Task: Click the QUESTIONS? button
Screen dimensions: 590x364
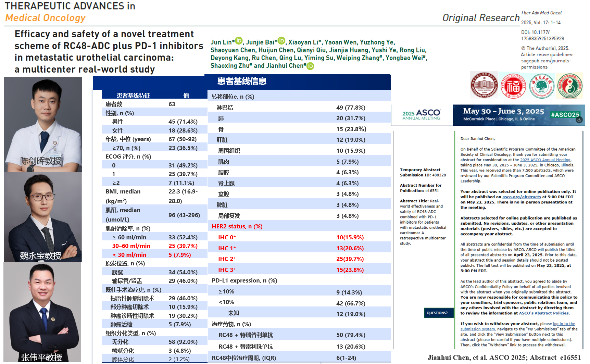Action: [439, 313]
